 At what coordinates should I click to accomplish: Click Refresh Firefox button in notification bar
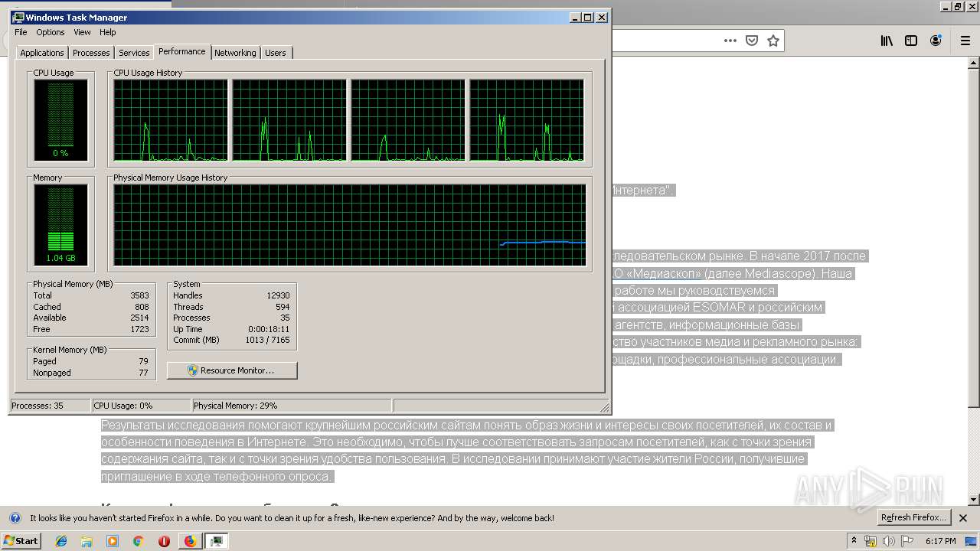coord(914,517)
